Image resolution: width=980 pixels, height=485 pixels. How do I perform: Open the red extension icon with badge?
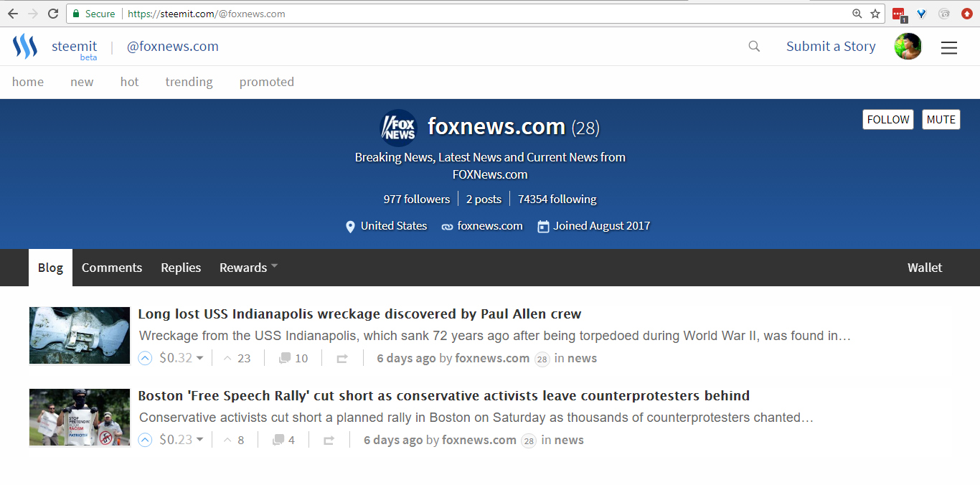(x=899, y=14)
